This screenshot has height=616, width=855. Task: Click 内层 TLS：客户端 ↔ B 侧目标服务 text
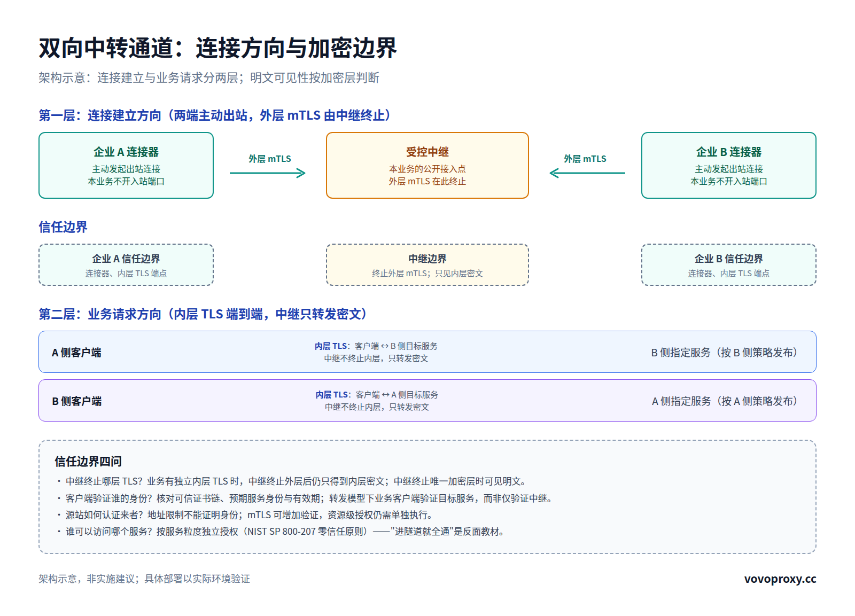click(376, 346)
